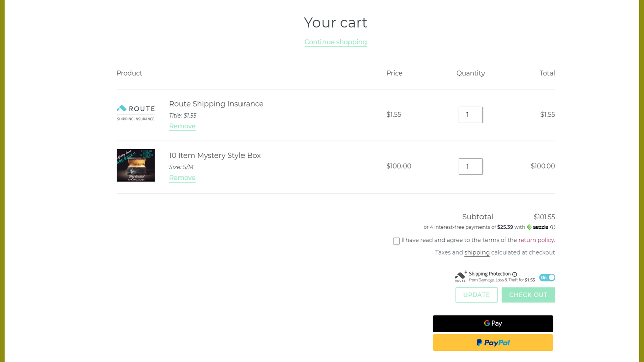Pay with the PayPal button
This screenshot has width=644, height=362.
[493, 343]
